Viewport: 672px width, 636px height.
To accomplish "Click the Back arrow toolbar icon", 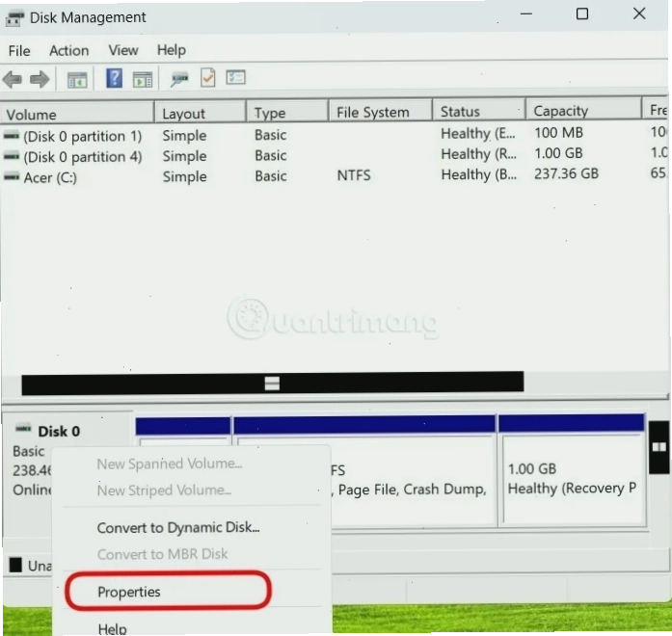I will [x=12, y=79].
